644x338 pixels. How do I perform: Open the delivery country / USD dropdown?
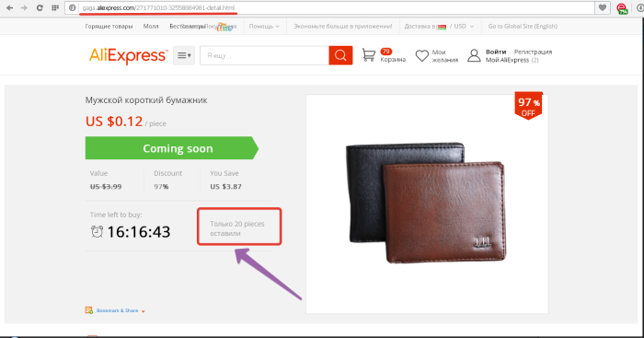pos(439,27)
